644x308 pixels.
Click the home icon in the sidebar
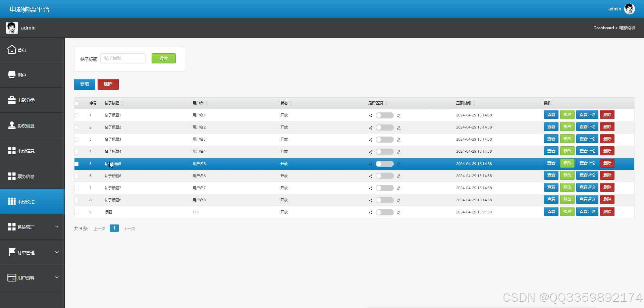(12, 50)
